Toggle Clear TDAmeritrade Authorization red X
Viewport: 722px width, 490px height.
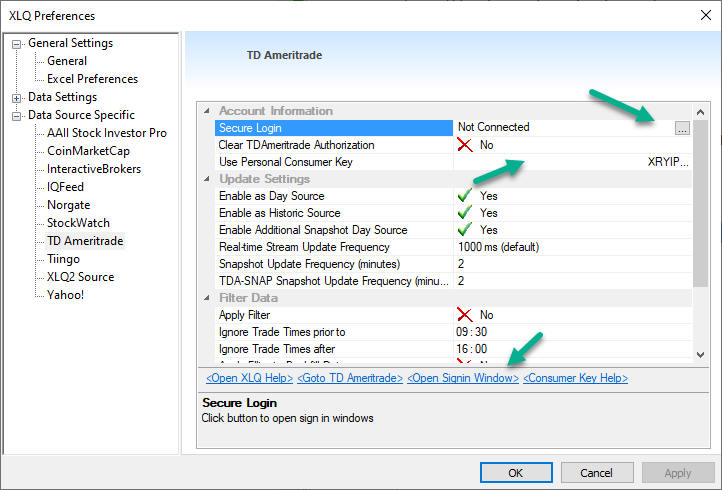pyautogui.click(x=465, y=145)
